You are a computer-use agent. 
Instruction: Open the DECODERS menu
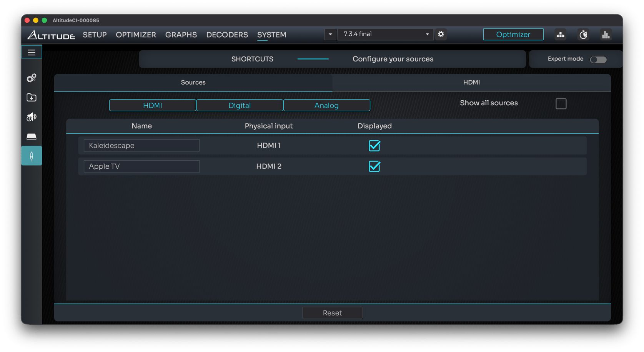click(x=227, y=35)
